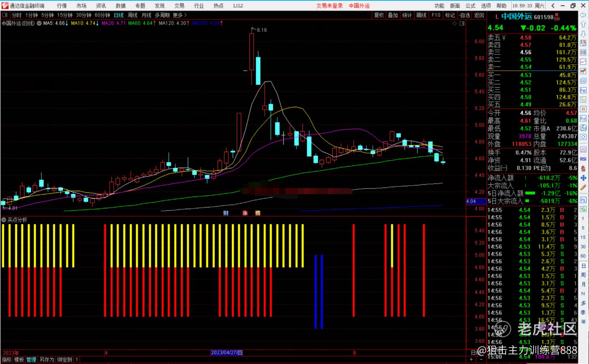Click the 6.16 high price label
The width and height of the screenshot is (589, 364).
[x=262, y=30]
